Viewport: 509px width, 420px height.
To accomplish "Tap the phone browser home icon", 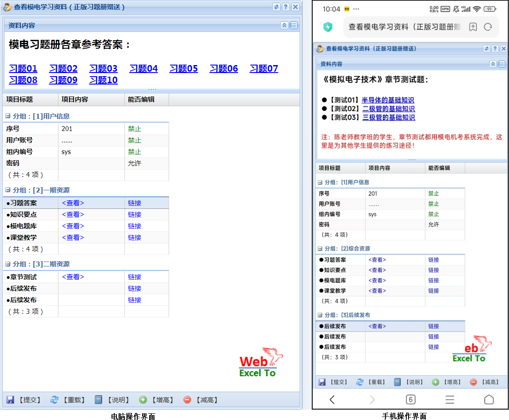I will pos(489,400).
